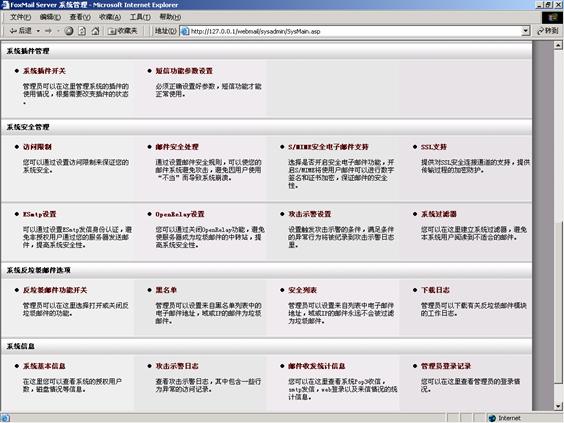Click the Forward arrow toolbar icon
This screenshot has width=564, height=423.
point(48,31)
